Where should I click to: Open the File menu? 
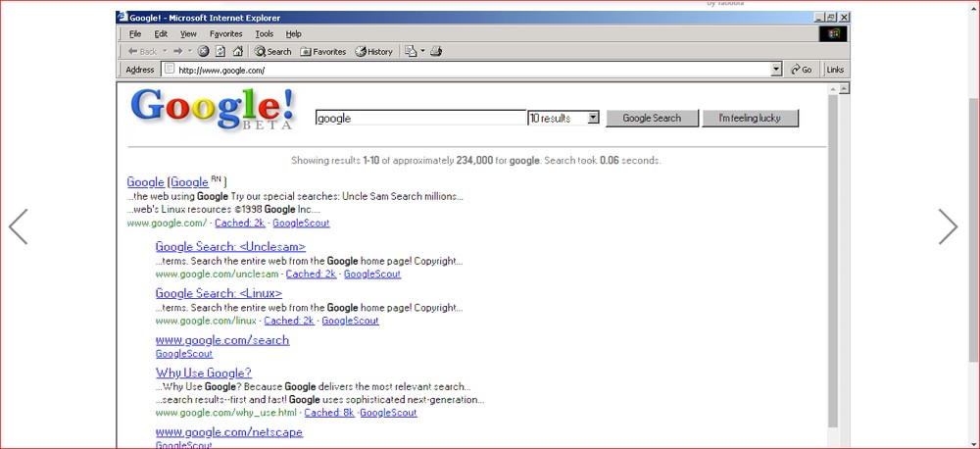[x=135, y=33]
